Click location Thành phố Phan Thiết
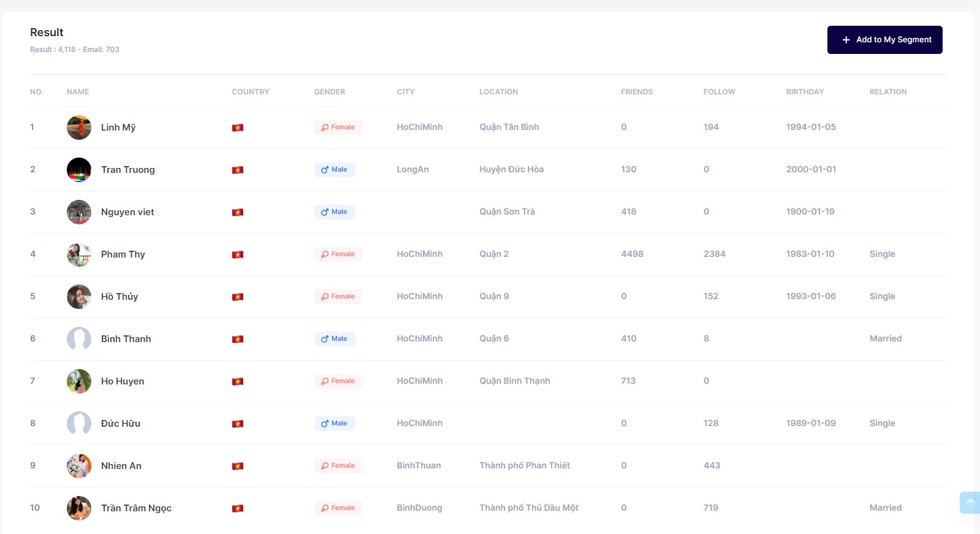This screenshot has width=980, height=534. (525, 465)
